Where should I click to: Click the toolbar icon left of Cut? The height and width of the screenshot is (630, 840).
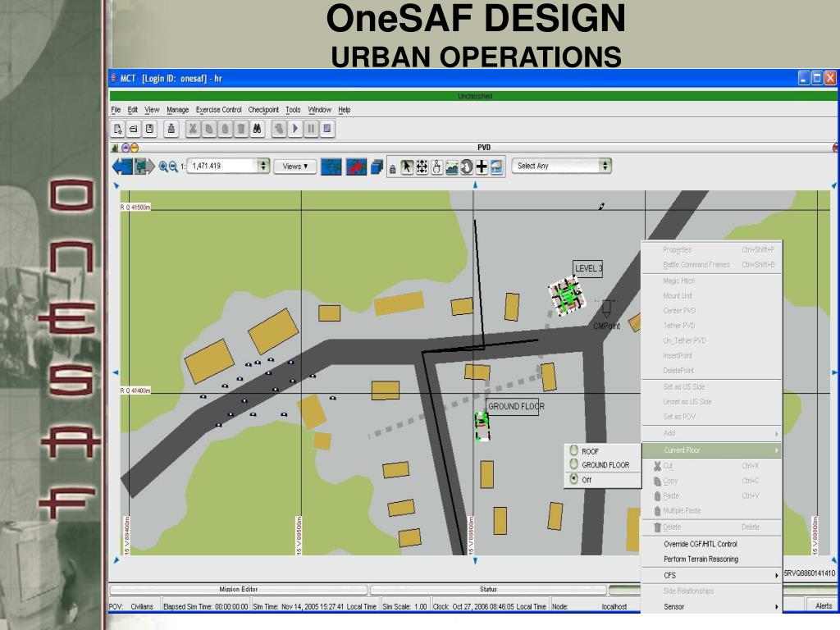click(171, 129)
